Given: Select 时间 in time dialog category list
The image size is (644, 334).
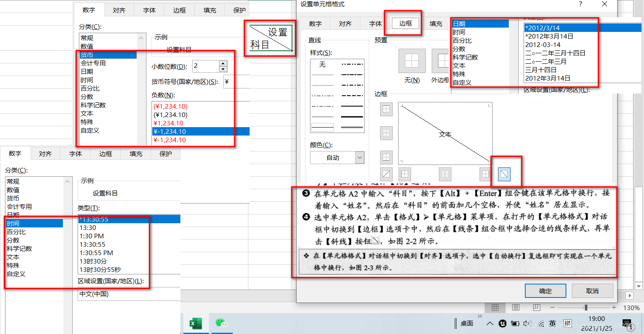Looking at the screenshot, I should [x=34, y=224].
